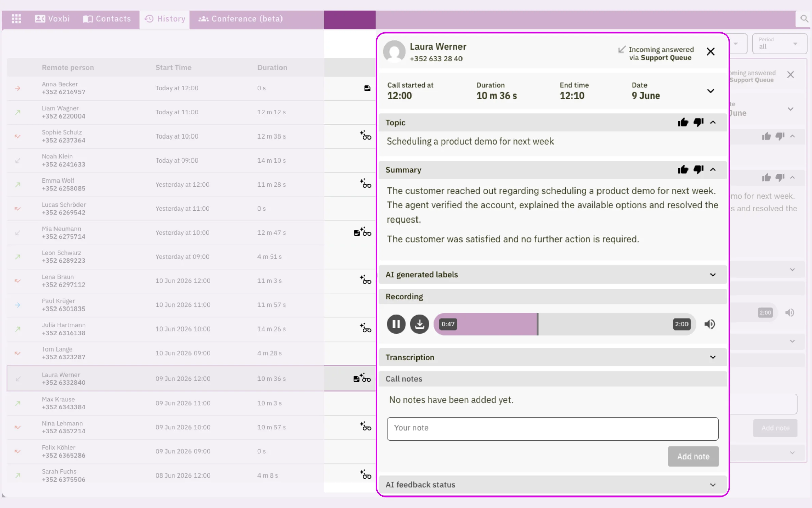Close the Laura Werner call detail panel
The image size is (812, 508).
(x=710, y=51)
